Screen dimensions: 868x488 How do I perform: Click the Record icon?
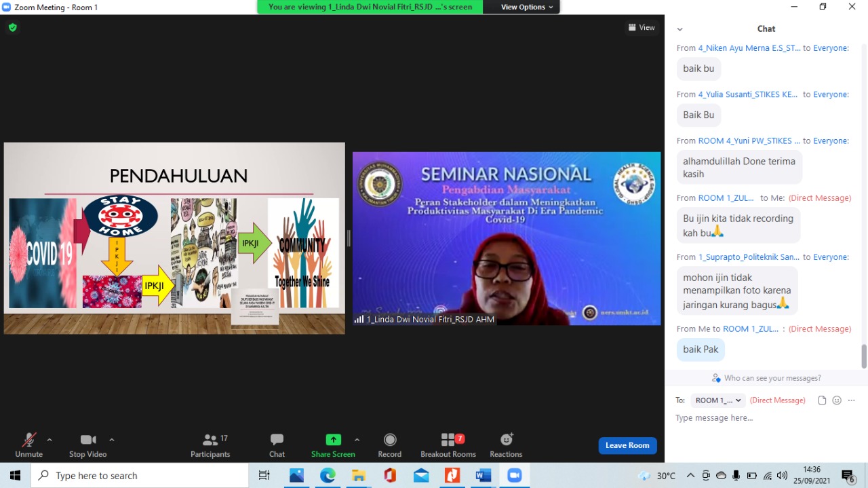click(x=389, y=445)
